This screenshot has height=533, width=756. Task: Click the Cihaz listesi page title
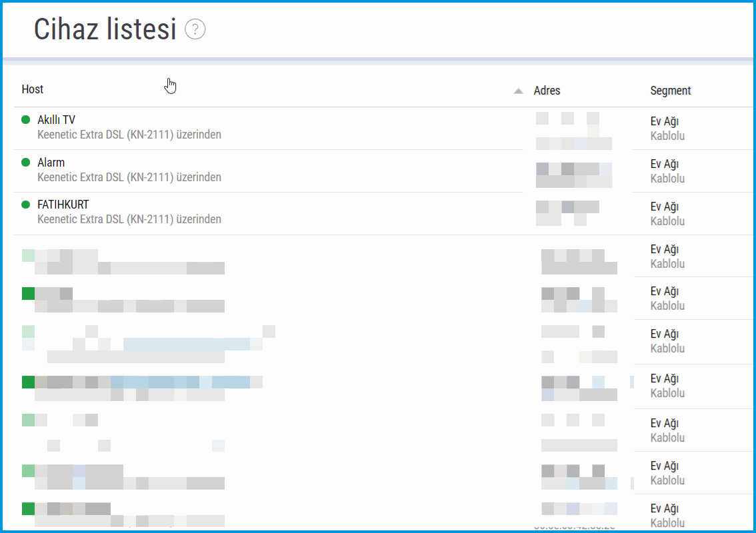point(105,29)
